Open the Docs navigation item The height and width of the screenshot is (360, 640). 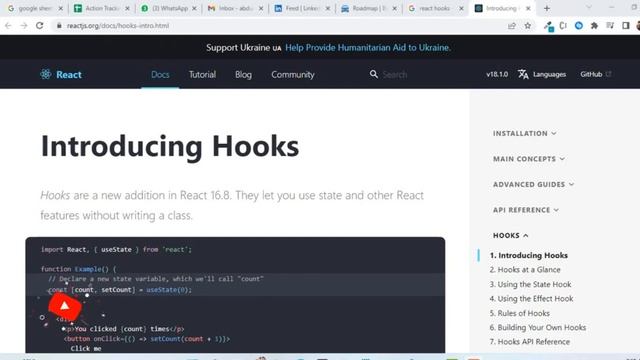point(160,75)
